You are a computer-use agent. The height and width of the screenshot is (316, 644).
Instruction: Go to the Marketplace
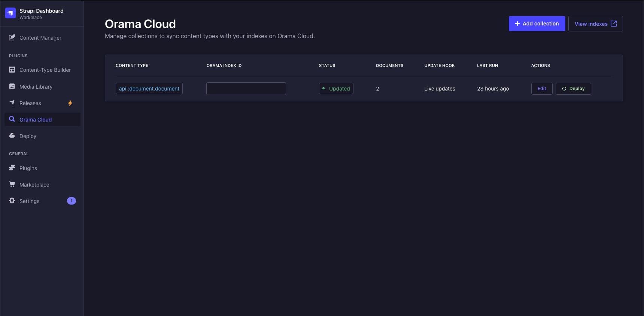[42, 185]
